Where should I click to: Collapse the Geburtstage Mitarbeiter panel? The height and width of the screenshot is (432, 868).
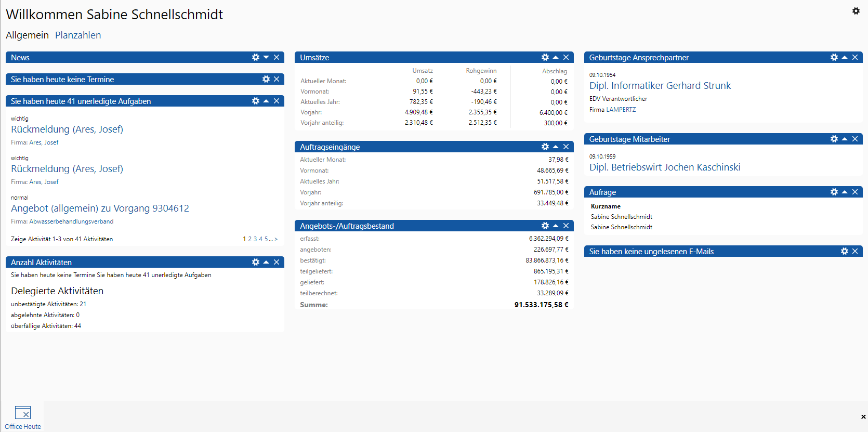click(x=845, y=139)
